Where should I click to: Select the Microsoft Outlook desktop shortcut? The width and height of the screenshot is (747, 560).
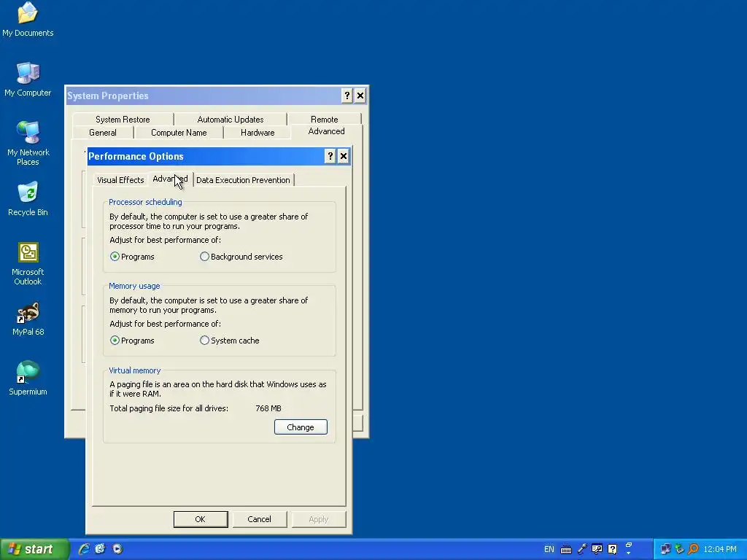click(28, 263)
